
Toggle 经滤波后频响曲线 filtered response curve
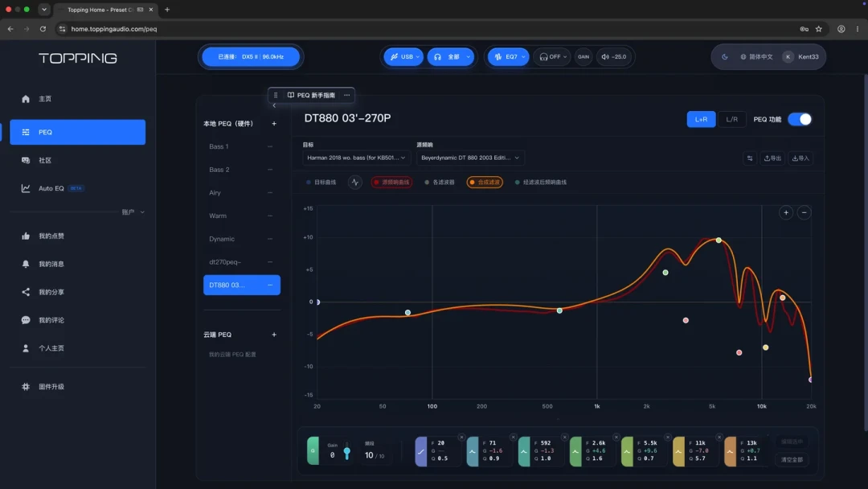point(541,183)
